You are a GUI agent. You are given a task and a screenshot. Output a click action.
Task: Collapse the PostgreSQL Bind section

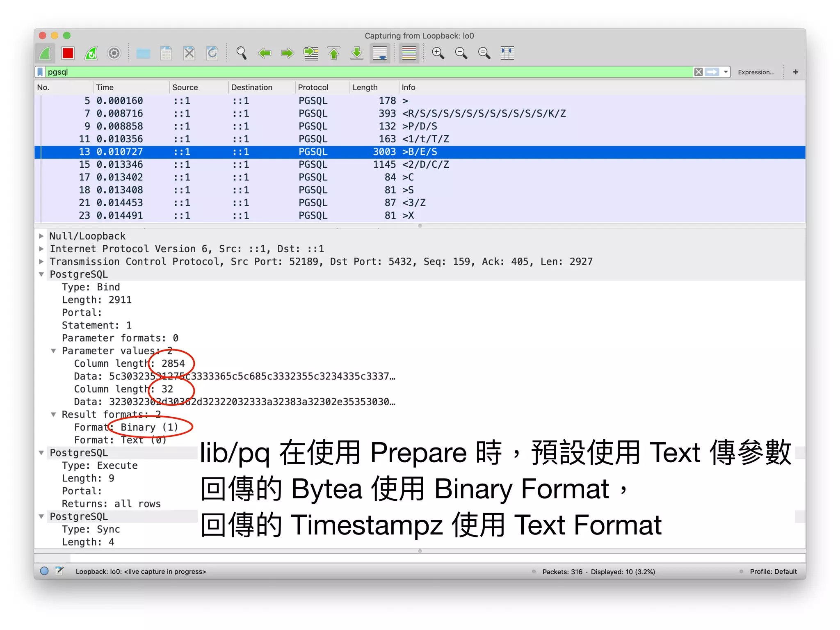[41, 274]
